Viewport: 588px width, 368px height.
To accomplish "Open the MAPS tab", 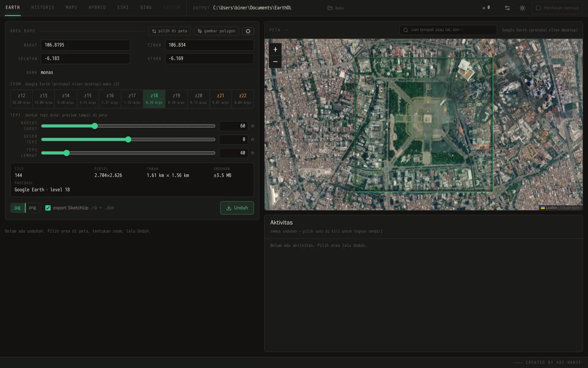I will click(x=71, y=8).
